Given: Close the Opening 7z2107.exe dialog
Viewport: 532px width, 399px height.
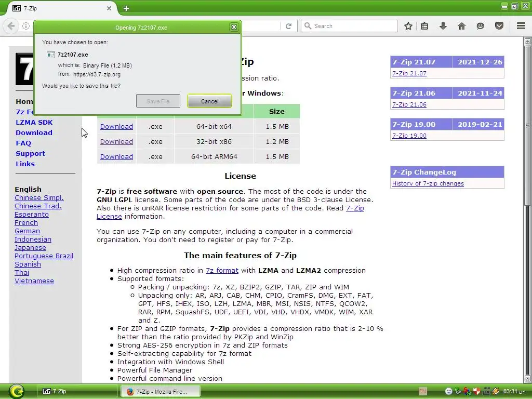Looking at the screenshot, I should (234, 27).
